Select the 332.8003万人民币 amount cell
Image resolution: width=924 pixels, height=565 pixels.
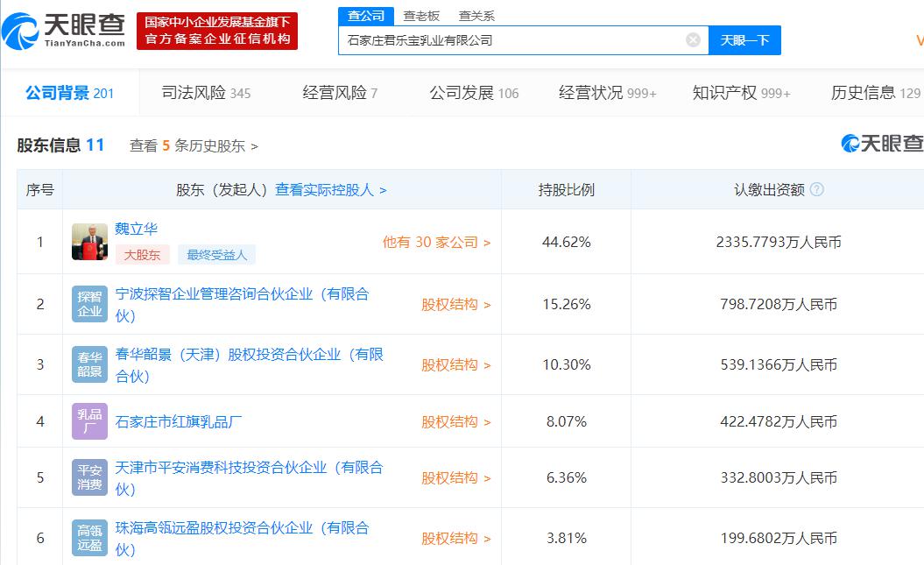click(x=779, y=477)
